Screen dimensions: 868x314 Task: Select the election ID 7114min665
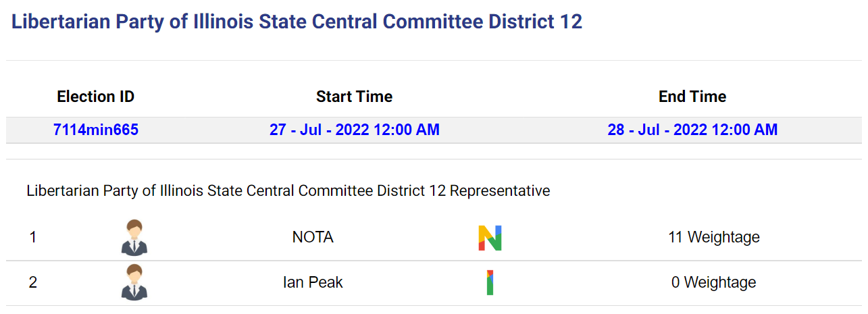pyautogui.click(x=96, y=130)
